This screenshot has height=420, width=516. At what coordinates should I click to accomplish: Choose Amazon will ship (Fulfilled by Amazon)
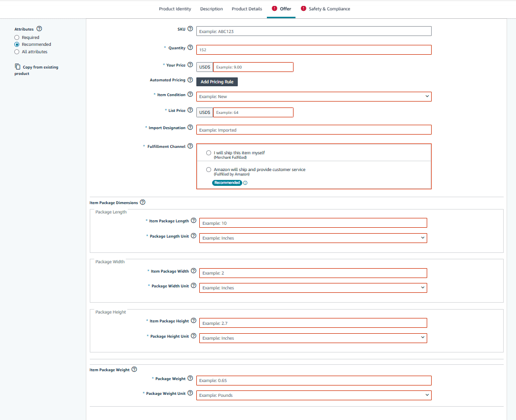209,170
